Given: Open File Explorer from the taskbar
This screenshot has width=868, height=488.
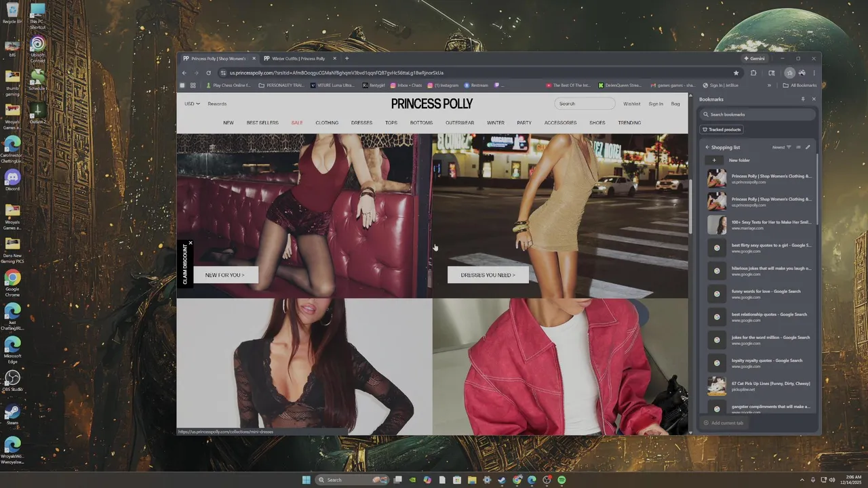Looking at the screenshot, I should pyautogui.click(x=472, y=480).
